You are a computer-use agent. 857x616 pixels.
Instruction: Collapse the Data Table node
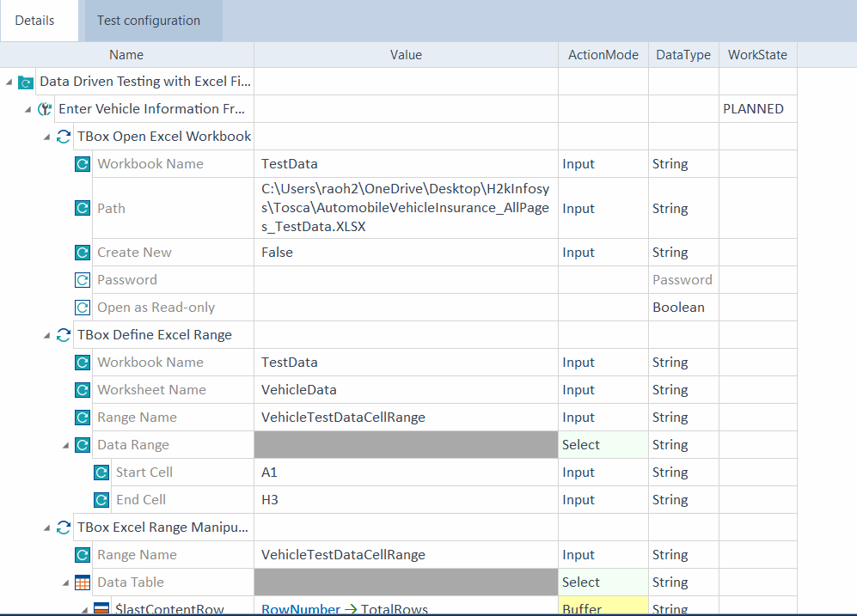(66, 582)
